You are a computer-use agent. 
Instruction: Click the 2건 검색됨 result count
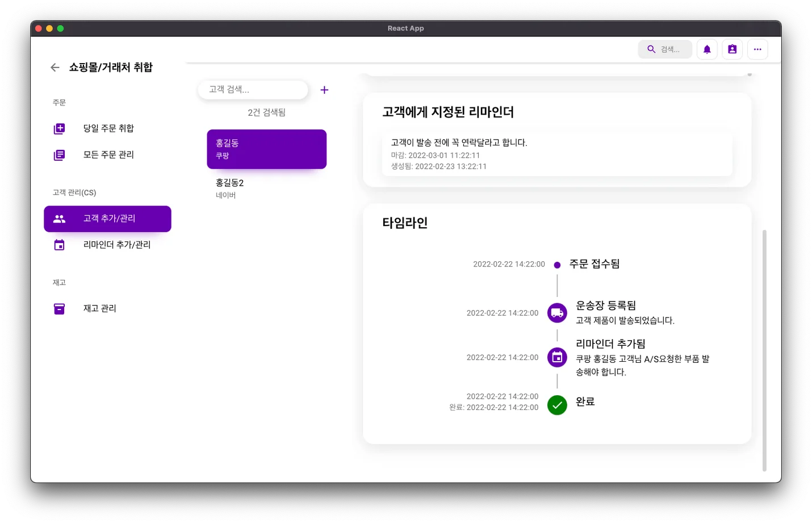point(266,112)
